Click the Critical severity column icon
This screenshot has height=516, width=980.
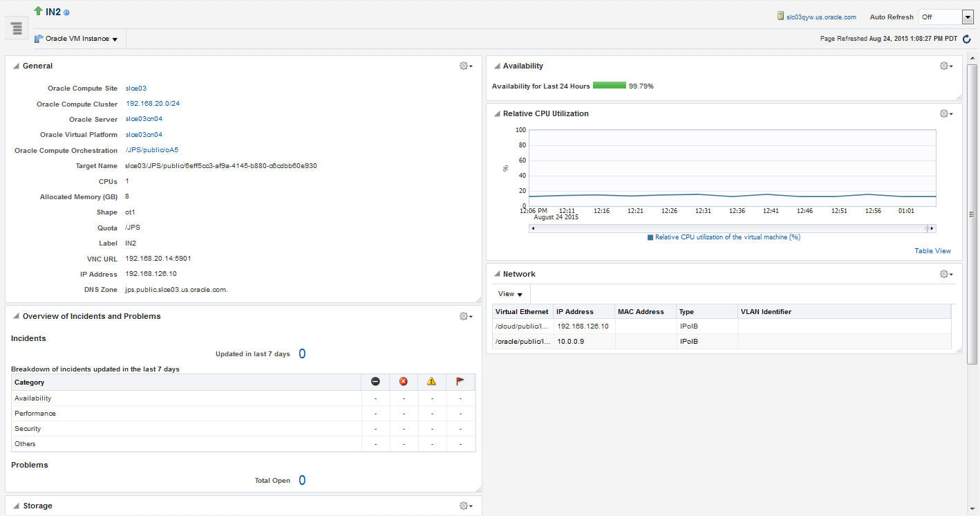coord(404,382)
